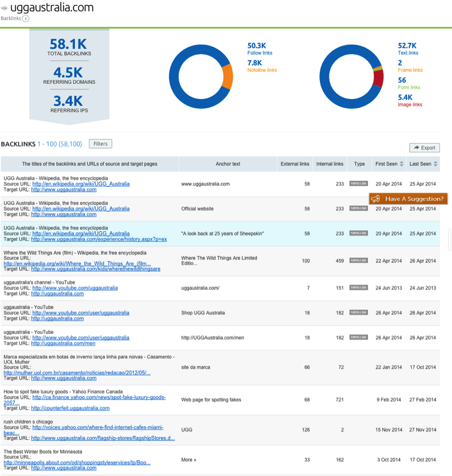
Task: Click 7.8K Nofollow links legend
Action: pos(262,66)
